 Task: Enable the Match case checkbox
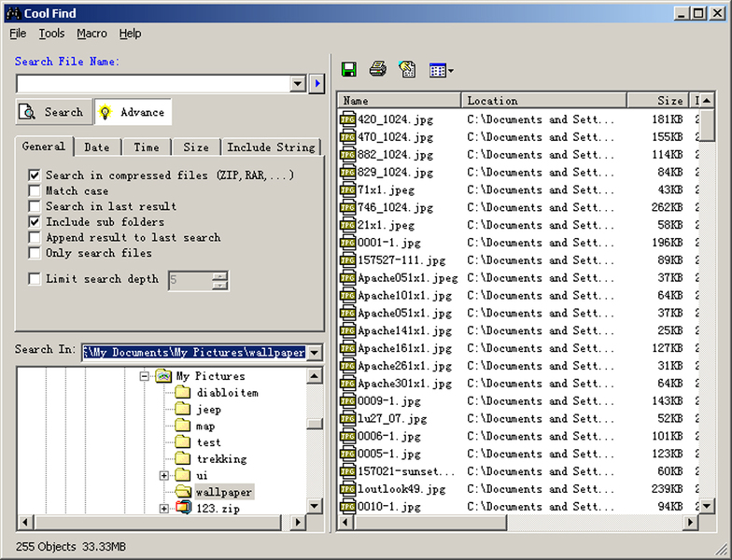click(x=35, y=191)
